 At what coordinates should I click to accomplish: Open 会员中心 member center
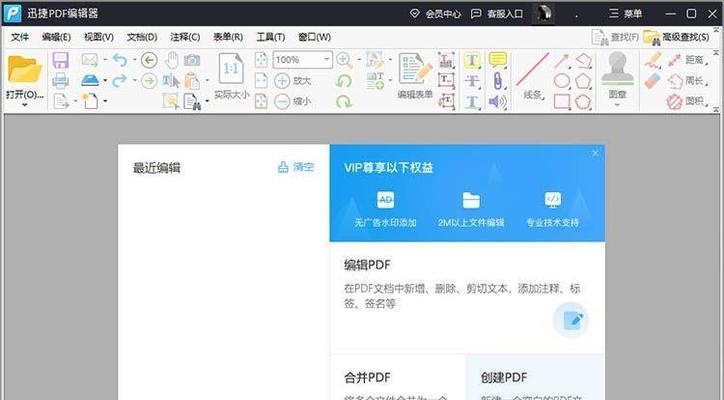pyautogui.click(x=435, y=14)
